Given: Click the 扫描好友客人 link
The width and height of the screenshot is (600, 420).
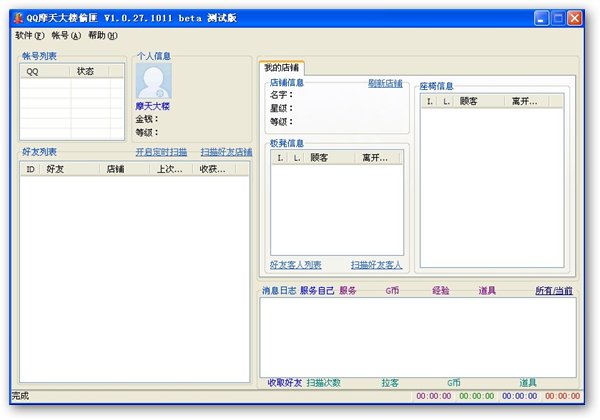Looking at the screenshot, I should (377, 265).
